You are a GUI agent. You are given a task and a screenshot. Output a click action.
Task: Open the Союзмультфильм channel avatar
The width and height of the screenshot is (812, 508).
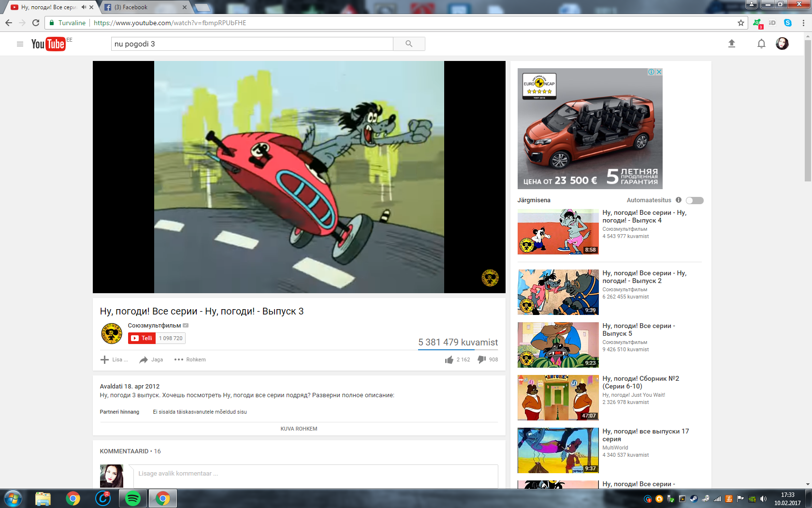[x=112, y=334]
